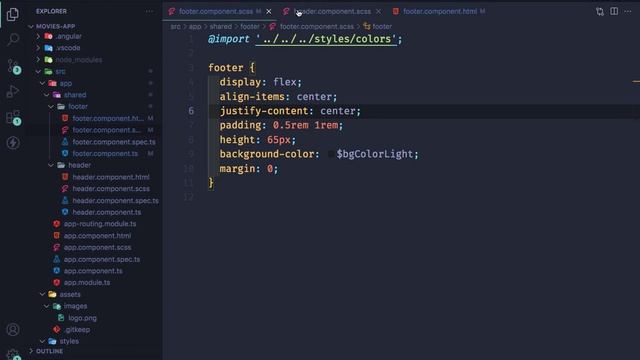The image size is (640, 360).
Task: Expand the OUTLINE section
Action: coord(49,351)
